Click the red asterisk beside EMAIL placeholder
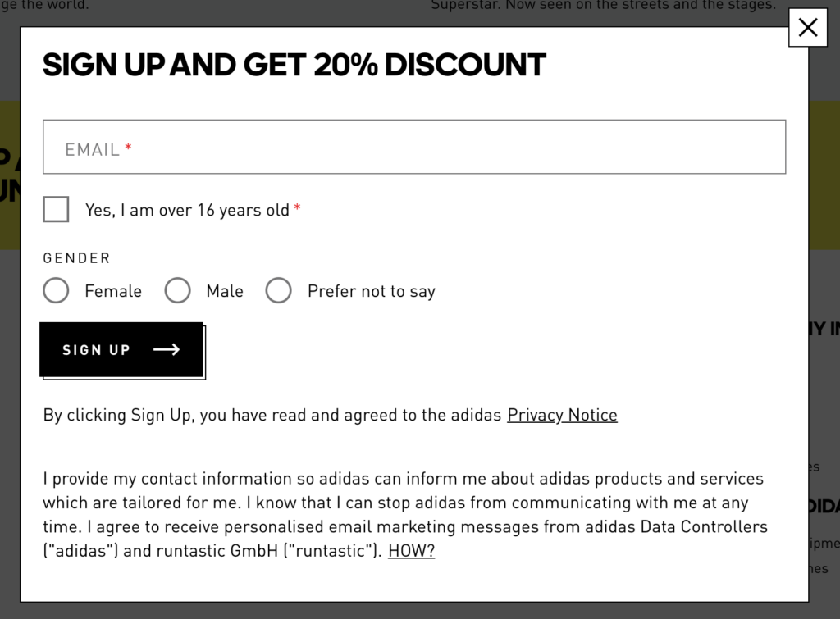This screenshot has width=840, height=619. click(x=128, y=147)
